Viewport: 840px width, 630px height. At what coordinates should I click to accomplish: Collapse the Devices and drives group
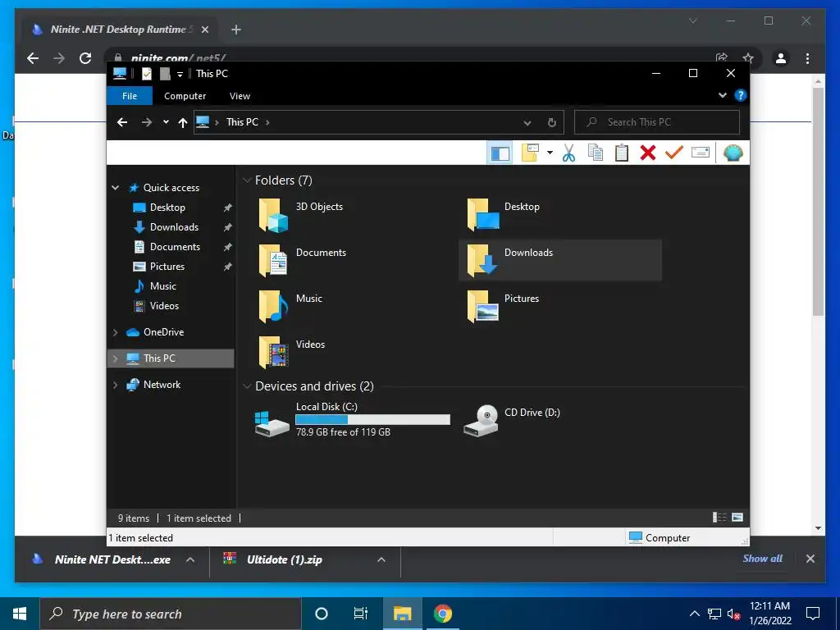click(x=247, y=386)
